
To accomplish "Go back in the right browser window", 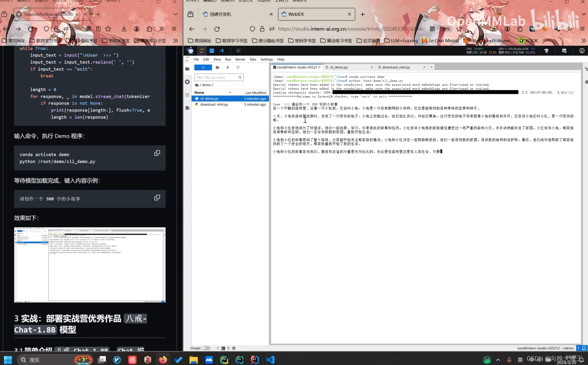I will tap(192, 29).
